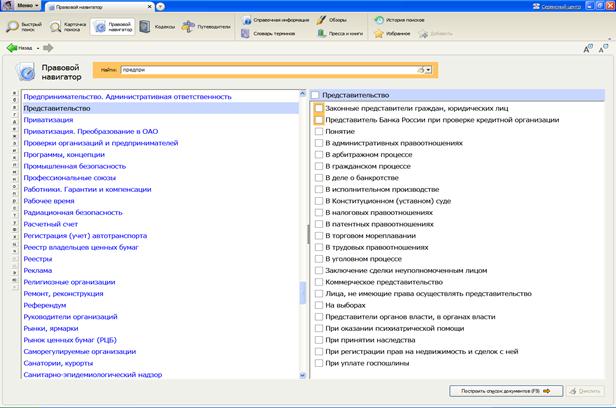
Task: Toggle the Представительство header checkbox
Action: [x=315, y=95]
